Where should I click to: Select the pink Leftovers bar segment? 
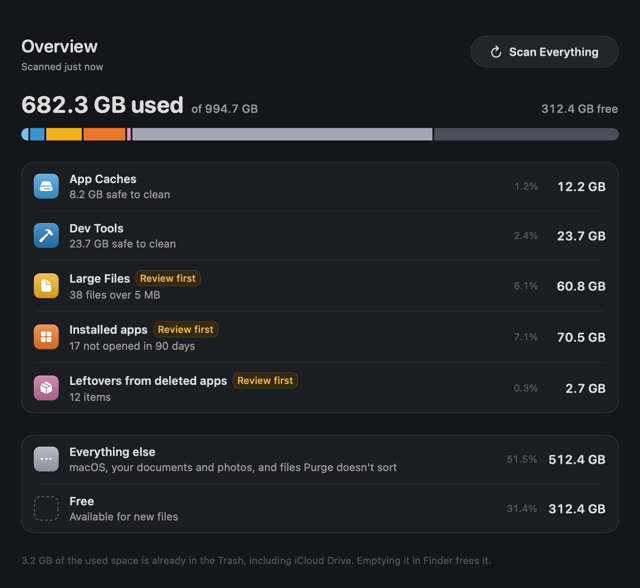[x=129, y=134]
